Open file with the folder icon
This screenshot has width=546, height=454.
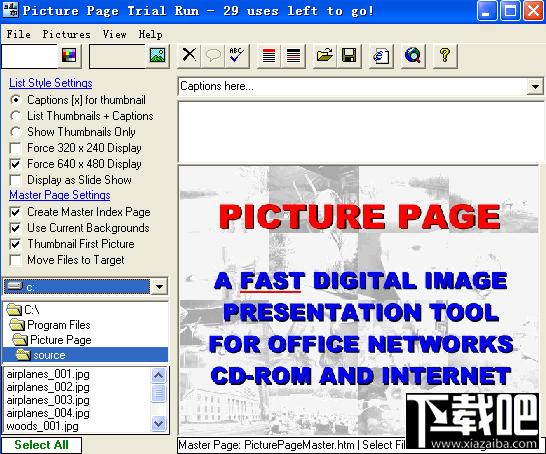point(325,56)
